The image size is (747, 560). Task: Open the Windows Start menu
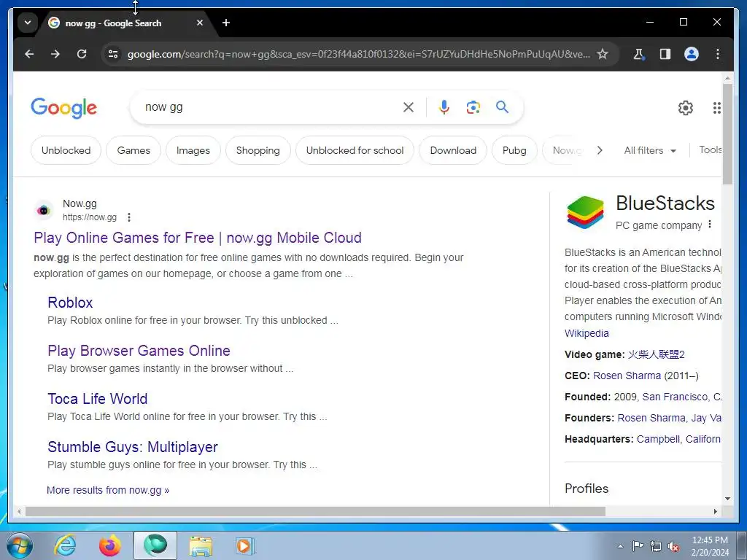tap(19, 545)
